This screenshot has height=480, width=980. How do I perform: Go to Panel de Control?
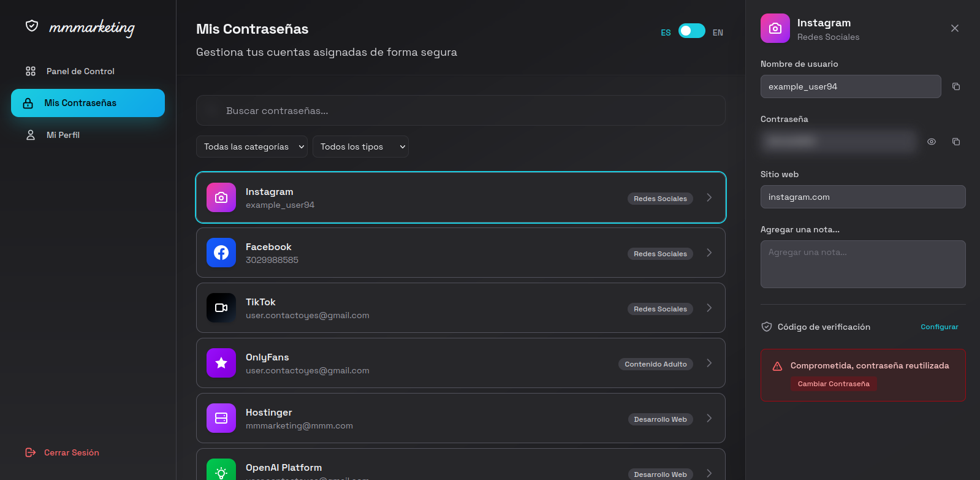tap(80, 71)
